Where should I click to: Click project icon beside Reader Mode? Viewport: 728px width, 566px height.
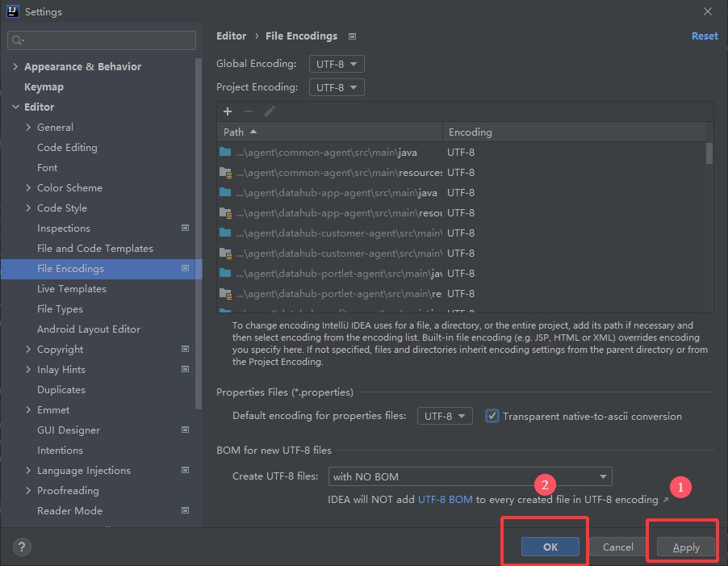186,511
